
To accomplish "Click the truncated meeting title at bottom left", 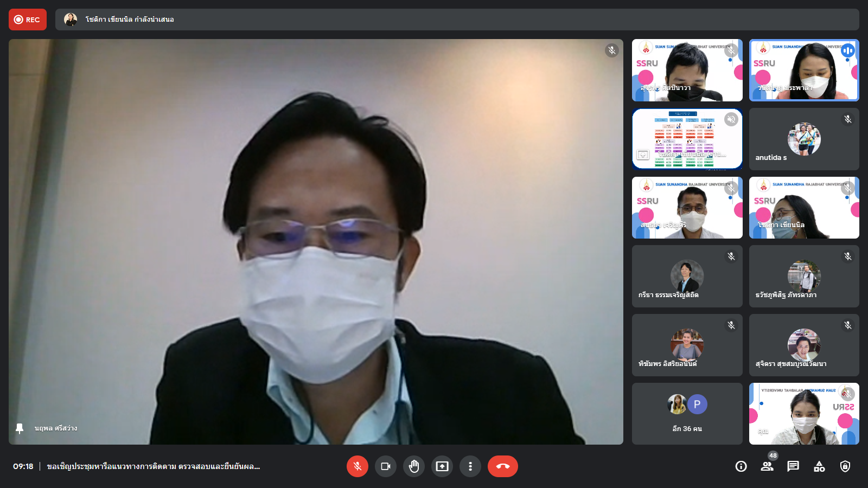I will tap(153, 466).
